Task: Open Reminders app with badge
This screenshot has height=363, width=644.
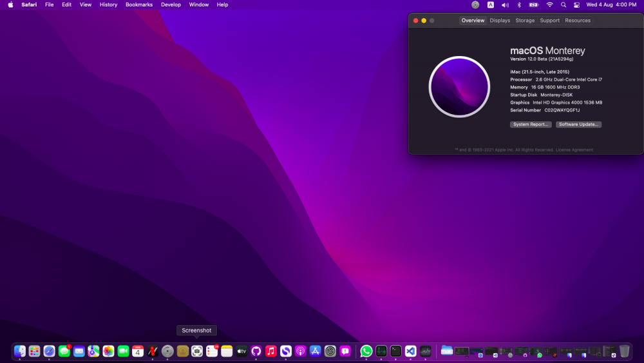Action: pyautogui.click(x=212, y=351)
